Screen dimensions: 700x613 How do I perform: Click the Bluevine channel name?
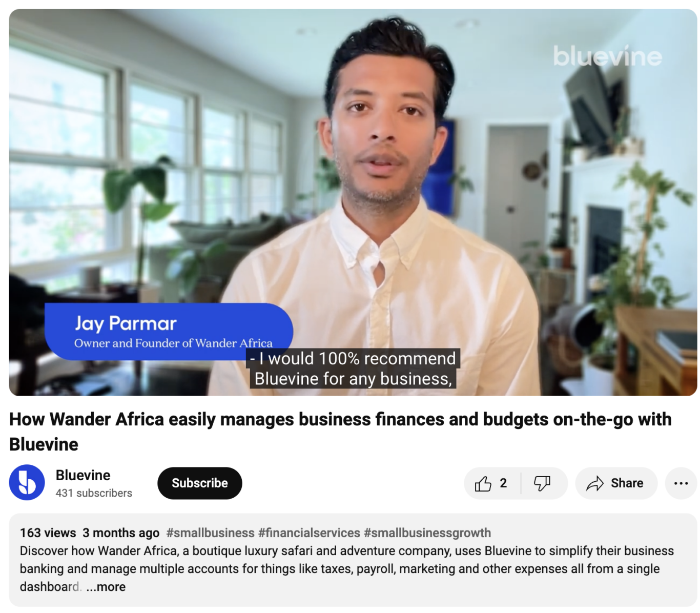(83, 475)
